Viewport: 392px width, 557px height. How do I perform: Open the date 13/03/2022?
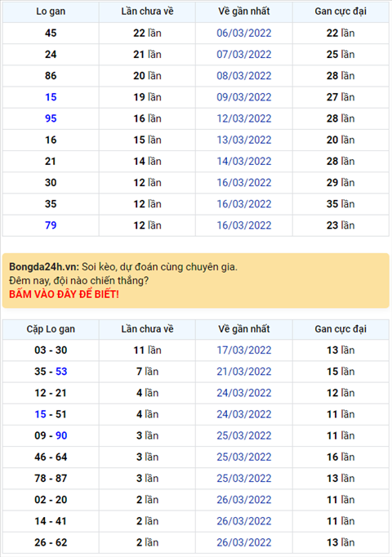244,140
